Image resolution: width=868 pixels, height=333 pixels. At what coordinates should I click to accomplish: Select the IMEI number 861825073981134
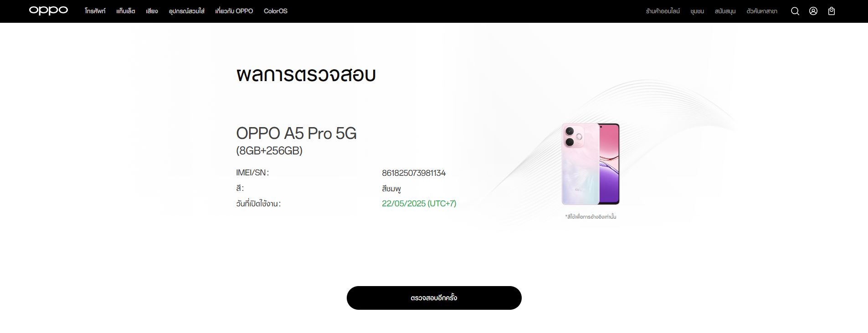pyautogui.click(x=414, y=173)
